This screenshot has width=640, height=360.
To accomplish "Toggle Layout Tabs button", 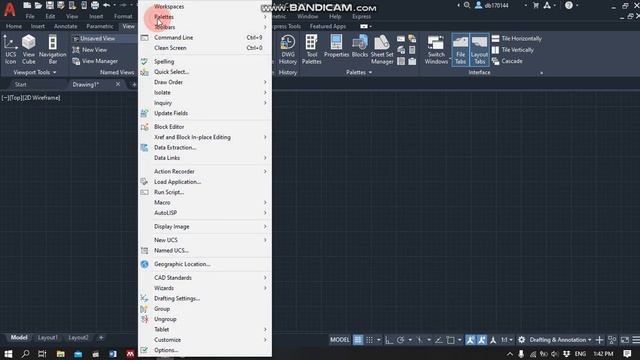I will pyautogui.click(x=479, y=49).
